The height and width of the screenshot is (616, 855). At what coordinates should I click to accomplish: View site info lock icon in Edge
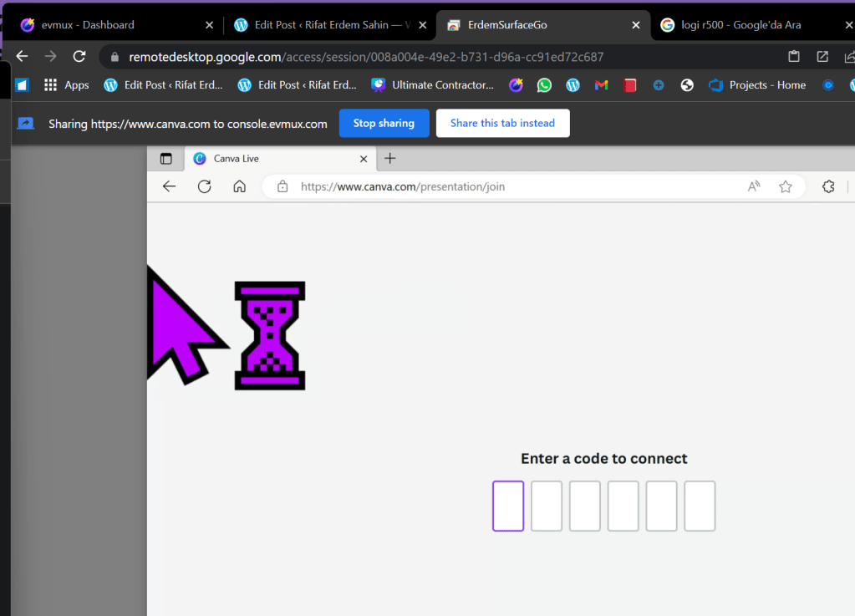(x=282, y=186)
